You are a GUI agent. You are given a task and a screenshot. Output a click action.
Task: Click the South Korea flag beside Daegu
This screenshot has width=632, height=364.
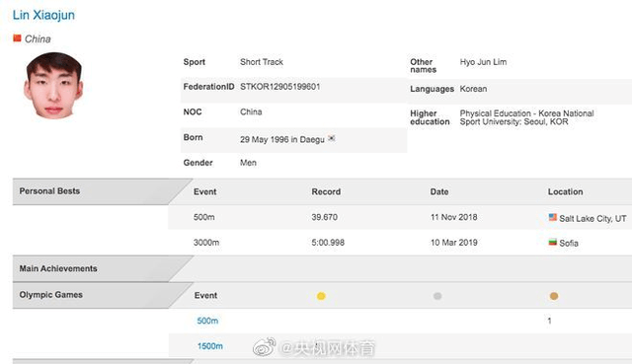point(332,138)
